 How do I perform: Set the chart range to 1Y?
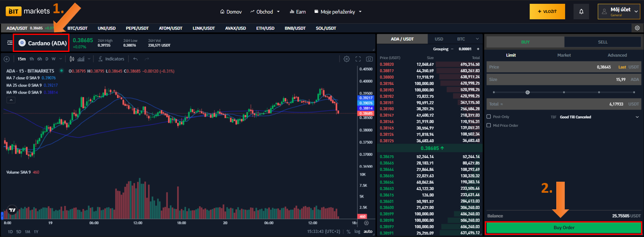click(36, 231)
